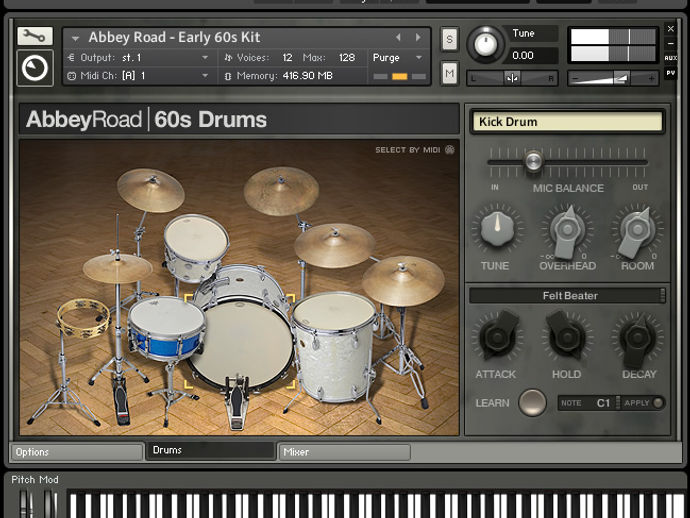Open instrument edit mode with wrench icon
690x518 pixels.
tap(35, 36)
